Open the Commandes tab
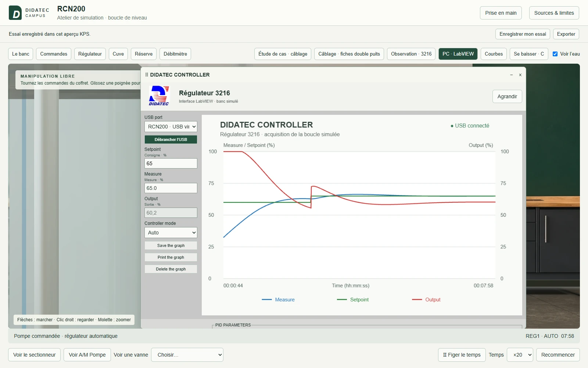 tap(54, 54)
